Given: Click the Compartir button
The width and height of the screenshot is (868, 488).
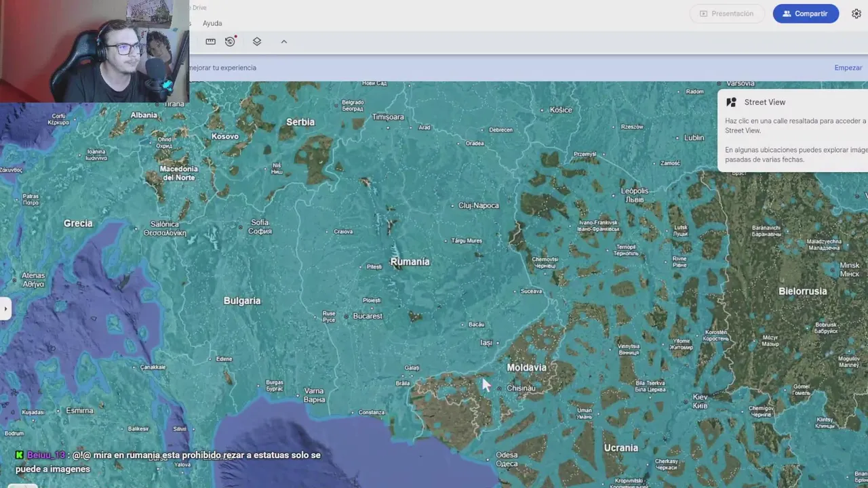Looking at the screenshot, I should 806,14.
